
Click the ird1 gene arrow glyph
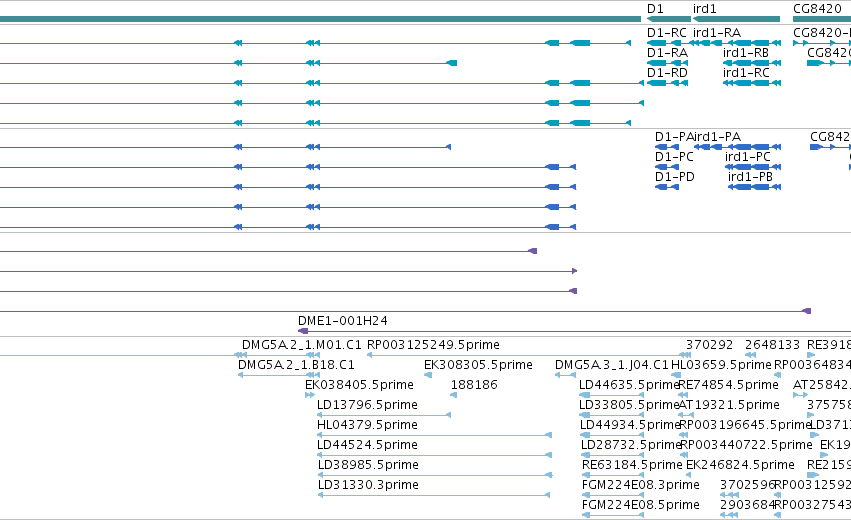pos(736,19)
